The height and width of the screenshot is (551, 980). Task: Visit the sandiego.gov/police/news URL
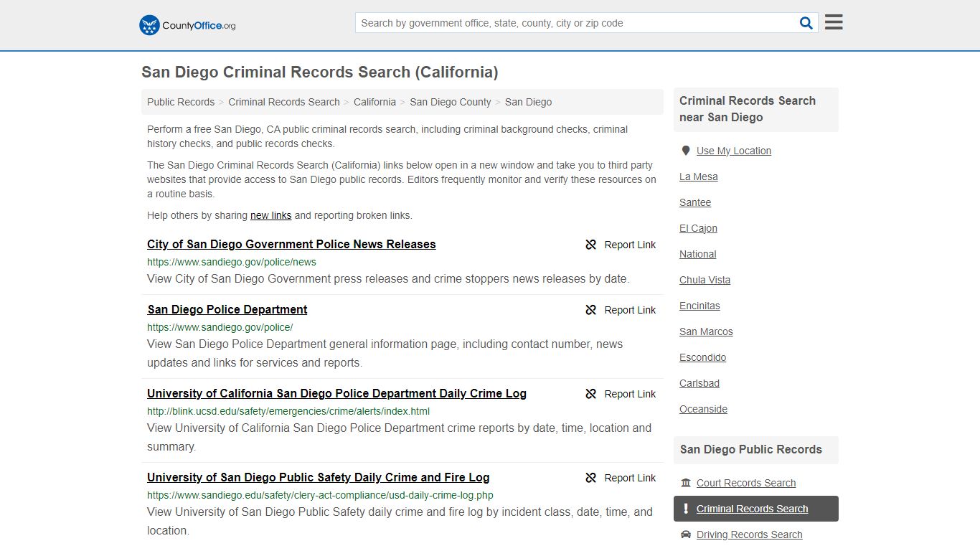tap(232, 262)
